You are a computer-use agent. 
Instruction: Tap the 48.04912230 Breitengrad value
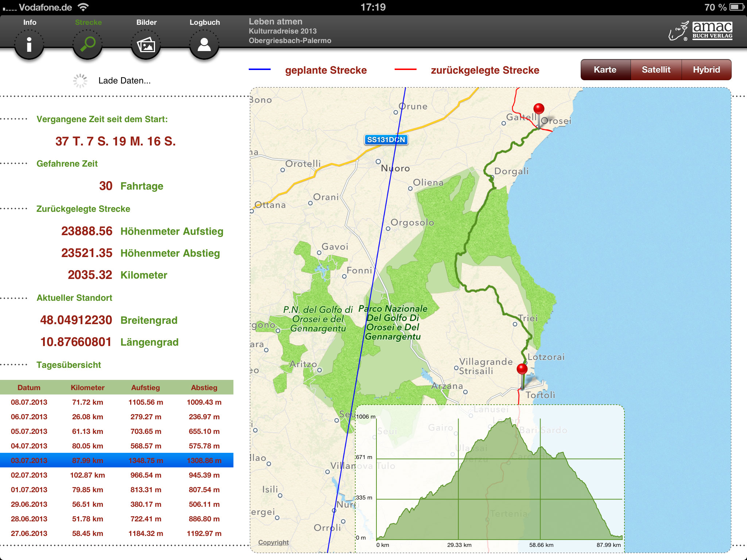(76, 320)
